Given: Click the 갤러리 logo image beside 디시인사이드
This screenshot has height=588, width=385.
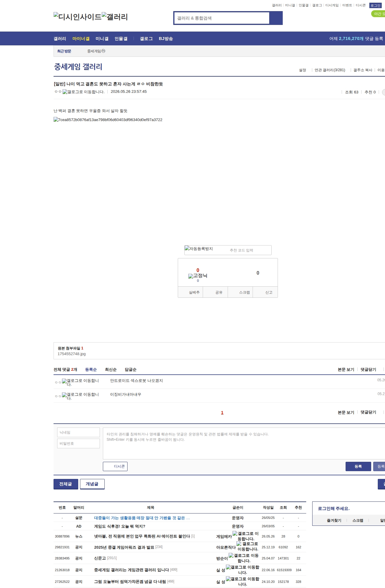Looking at the screenshot, I should point(115,17).
